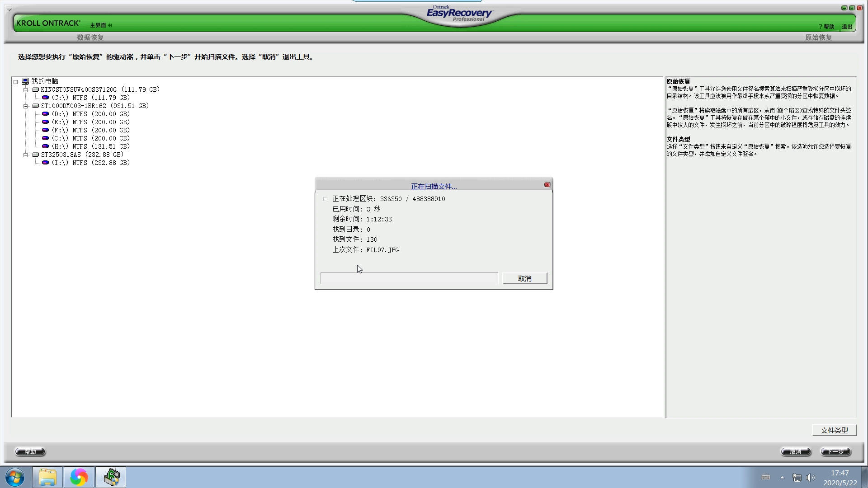Open File Explorer from the taskbar
The width and height of the screenshot is (868, 488).
pos(47,477)
